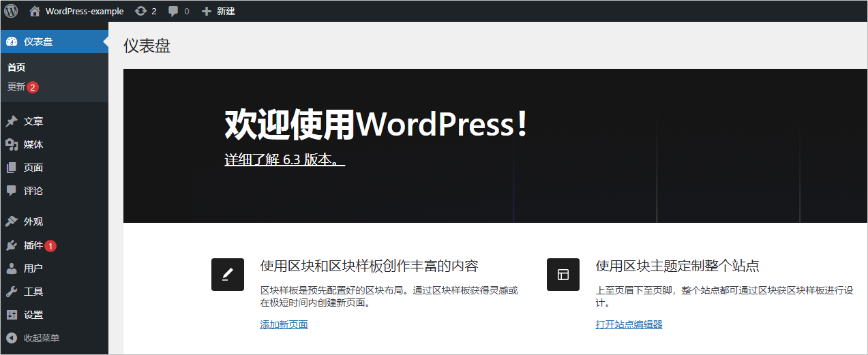Click the wrench icon for 工具
Viewport: 868px width, 355px height.
point(12,292)
